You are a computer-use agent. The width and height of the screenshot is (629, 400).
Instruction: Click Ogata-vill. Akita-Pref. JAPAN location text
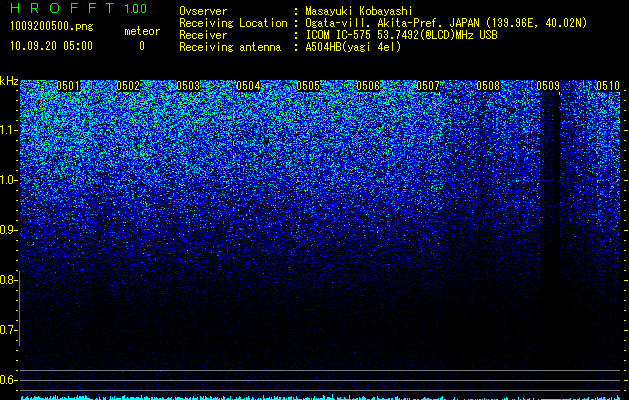tap(446, 23)
